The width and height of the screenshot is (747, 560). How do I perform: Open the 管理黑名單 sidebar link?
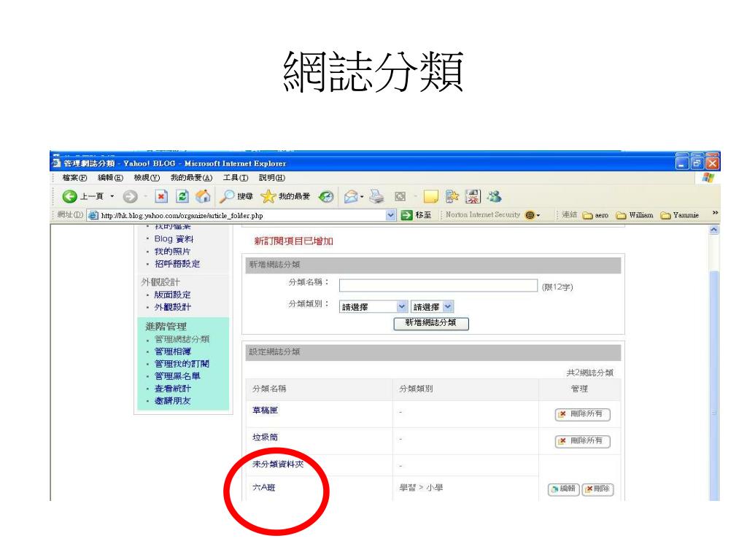coord(177,376)
